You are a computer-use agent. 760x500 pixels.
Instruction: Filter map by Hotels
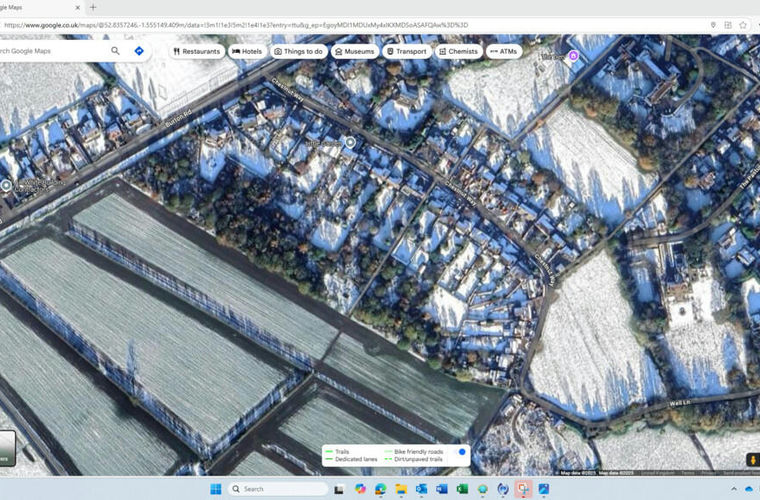[247, 51]
